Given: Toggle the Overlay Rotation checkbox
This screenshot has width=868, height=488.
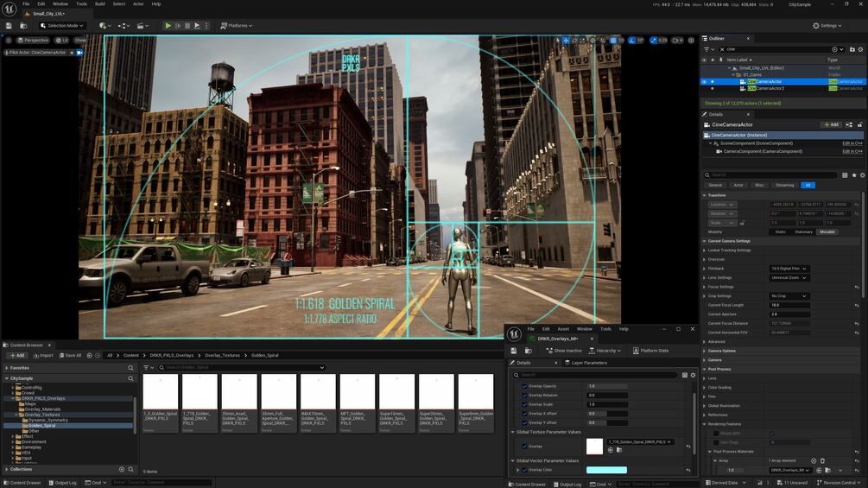Looking at the screenshot, I should click(524, 396).
